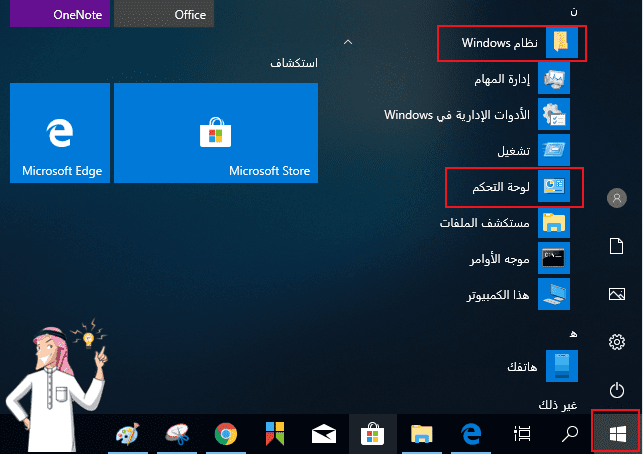This screenshot has height=454, width=644.
Task: Click the letter هـ section header
Action: 573,333
